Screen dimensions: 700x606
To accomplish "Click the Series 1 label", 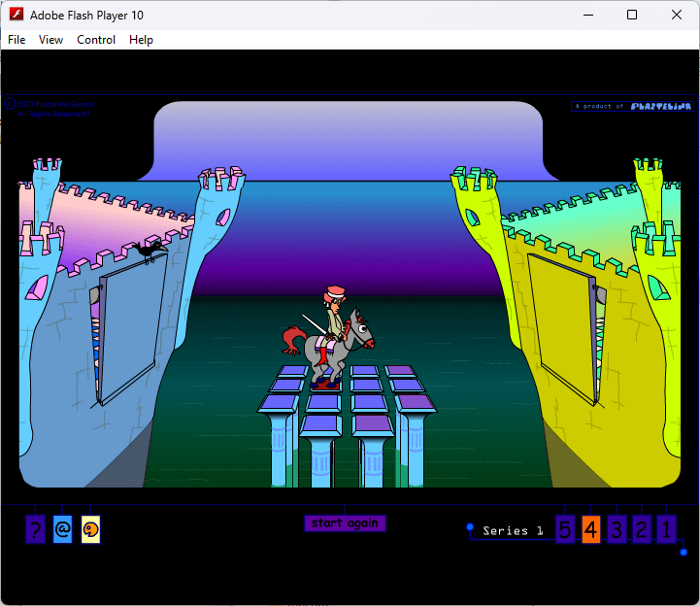I will pyautogui.click(x=513, y=531).
